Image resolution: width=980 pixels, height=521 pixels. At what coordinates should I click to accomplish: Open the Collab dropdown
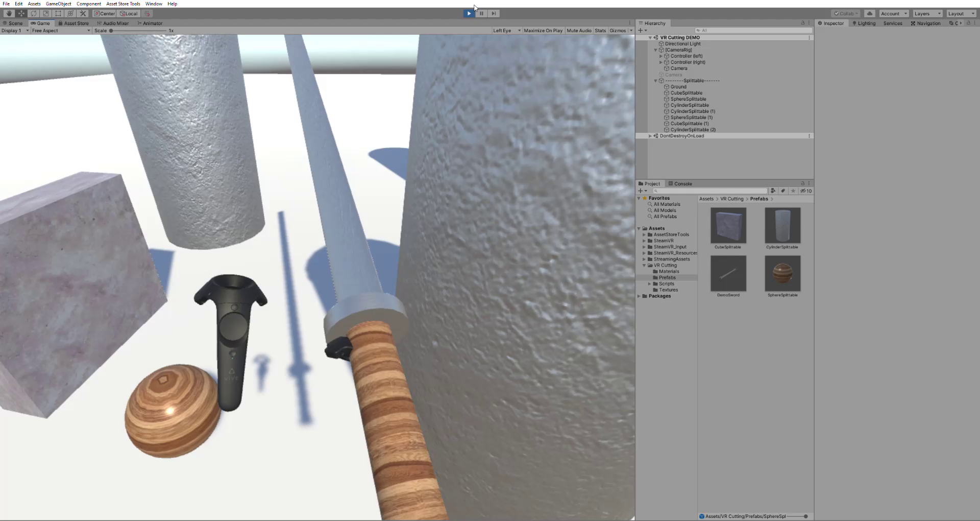point(846,13)
